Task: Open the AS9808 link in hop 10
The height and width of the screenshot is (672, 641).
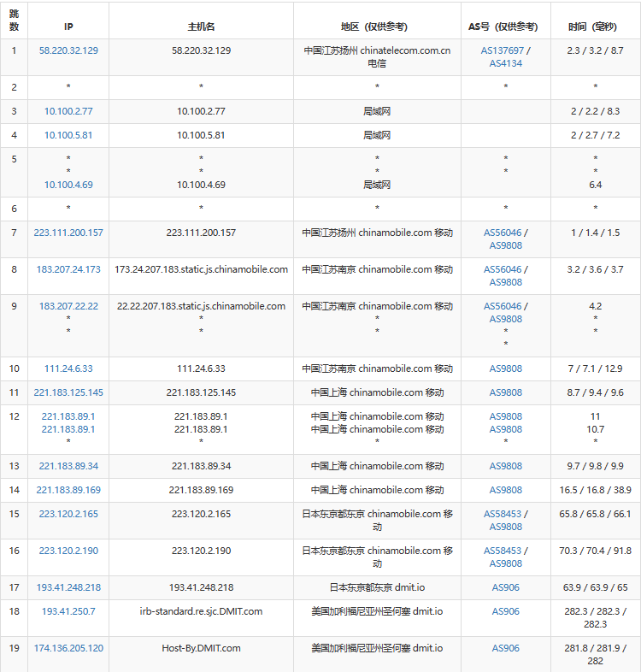Action: point(506,368)
